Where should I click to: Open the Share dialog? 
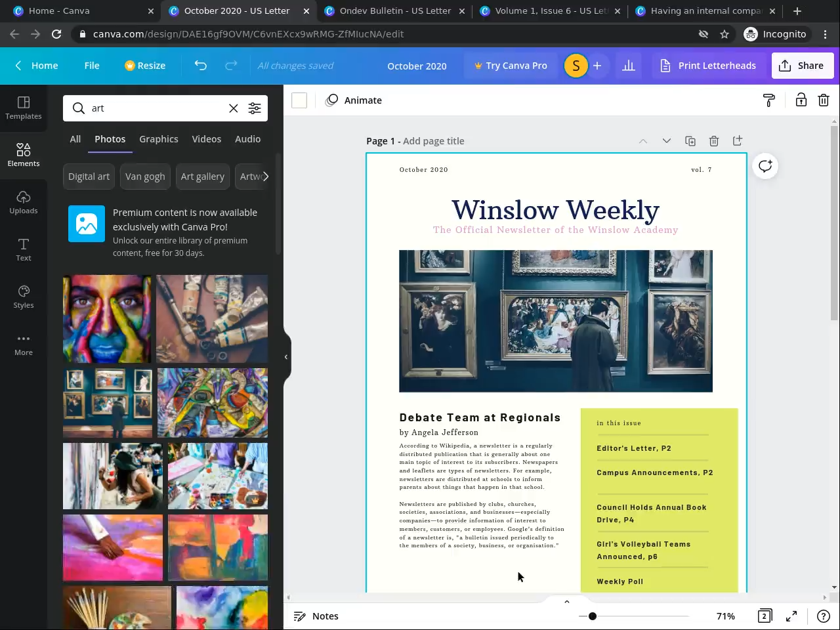[x=802, y=66]
